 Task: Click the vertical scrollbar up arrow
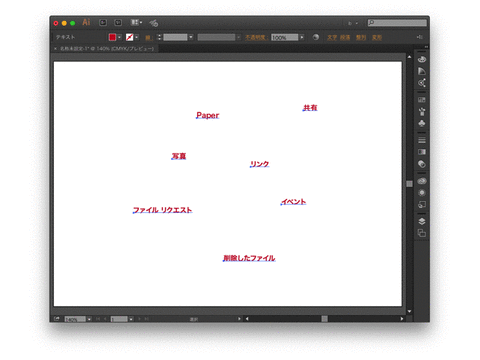click(409, 57)
